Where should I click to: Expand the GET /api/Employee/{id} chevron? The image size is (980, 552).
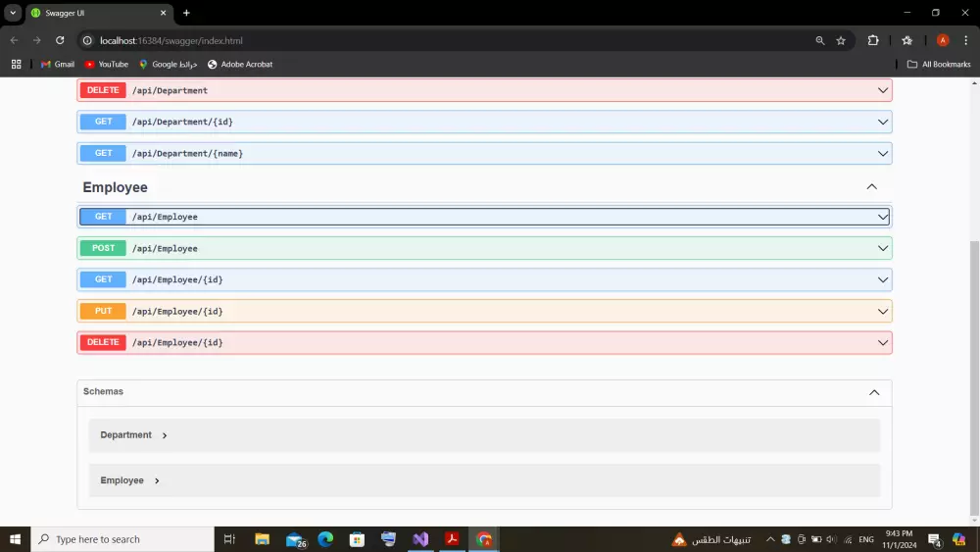point(883,279)
